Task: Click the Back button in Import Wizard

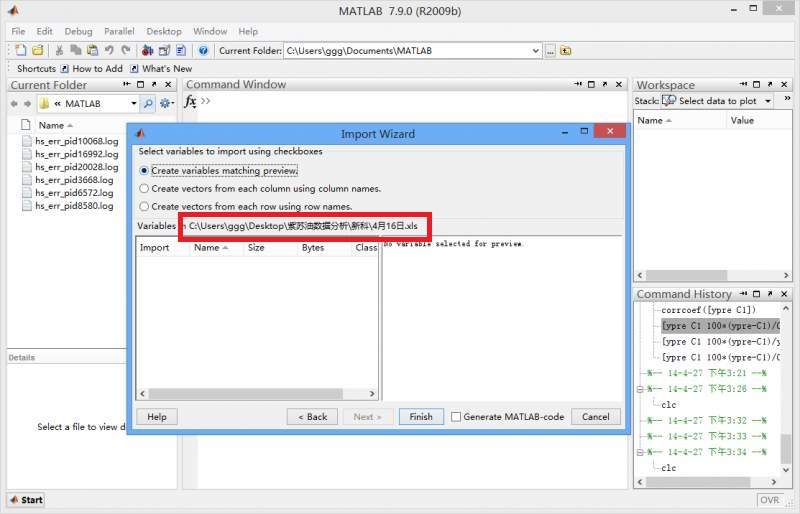Action: point(312,417)
